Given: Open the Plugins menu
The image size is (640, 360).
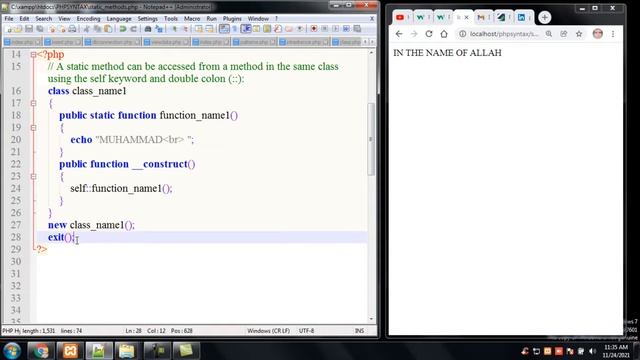Looking at the screenshot, I should pyautogui.click(x=232, y=19).
